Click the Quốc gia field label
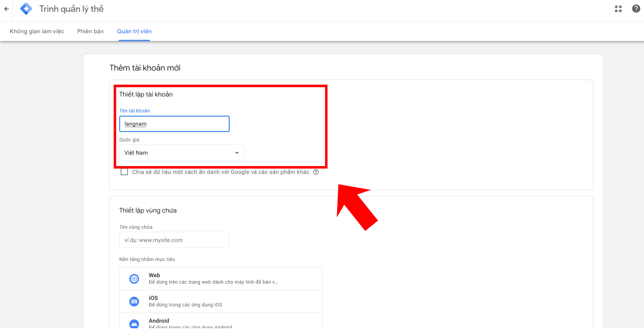Image resolution: width=644 pixels, height=330 pixels. [x=129, y=140]
